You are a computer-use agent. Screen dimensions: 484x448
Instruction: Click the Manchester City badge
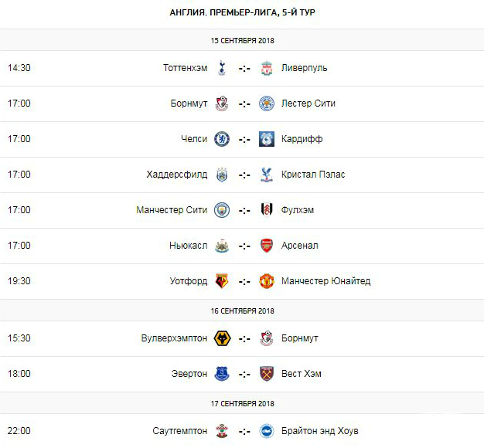[x=222, y=210]
